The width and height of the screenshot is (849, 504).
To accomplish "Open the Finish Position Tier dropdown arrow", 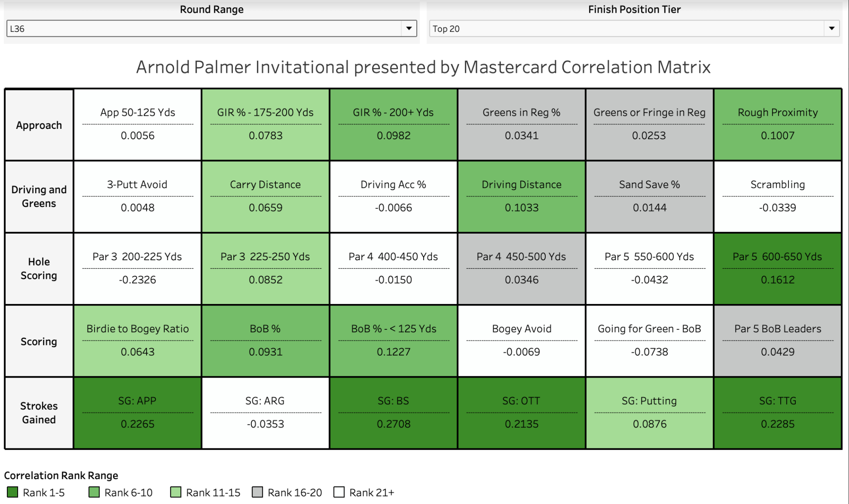I will pyautogui.click(x=831, y=29).
